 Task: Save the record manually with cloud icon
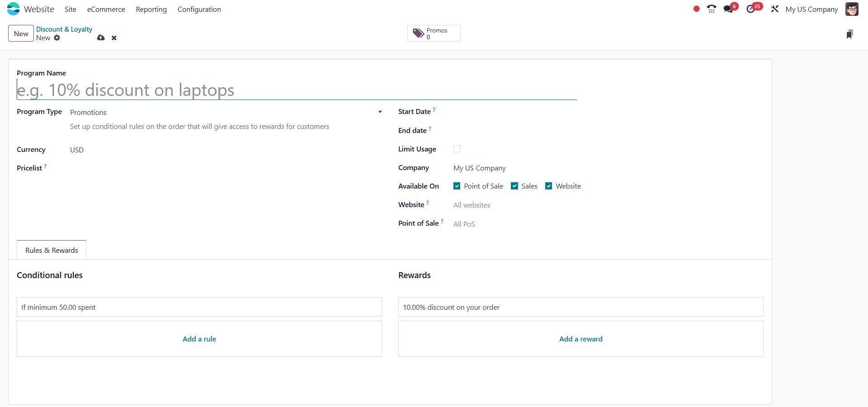[x=101, y=38]
